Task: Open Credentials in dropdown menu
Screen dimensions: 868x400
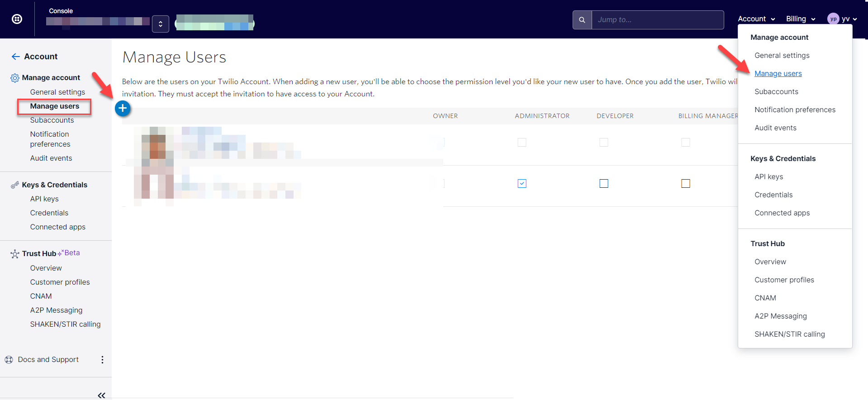Action: click(773, 195)
